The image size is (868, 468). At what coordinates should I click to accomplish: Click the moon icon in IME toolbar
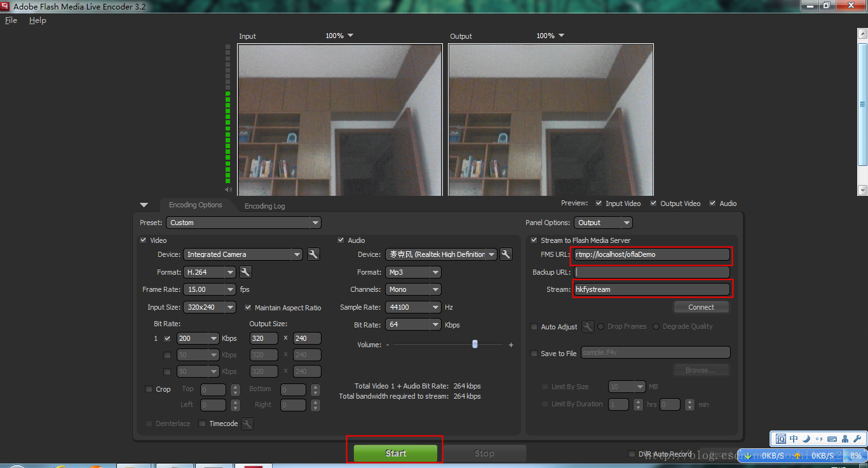click(x=806, y=439)
